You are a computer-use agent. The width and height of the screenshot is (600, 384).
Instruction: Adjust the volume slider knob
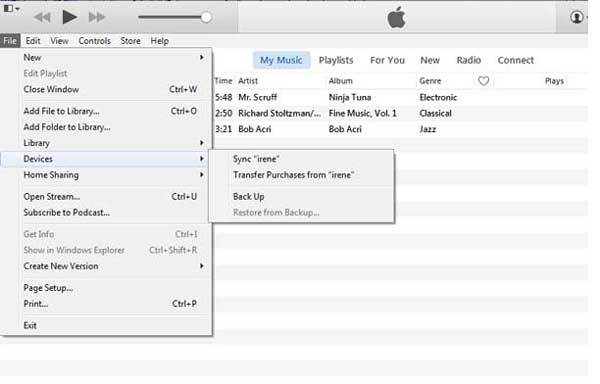click(206, 17)
